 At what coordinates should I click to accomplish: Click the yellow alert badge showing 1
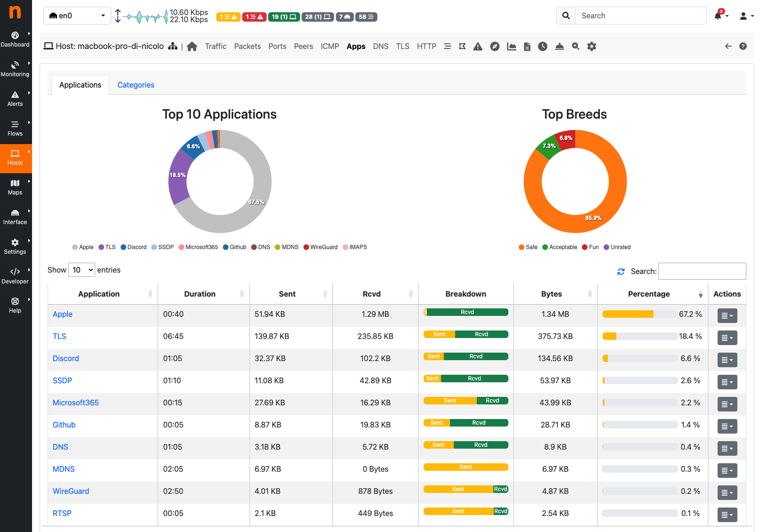pyautogui.click(x=229, y=17)
